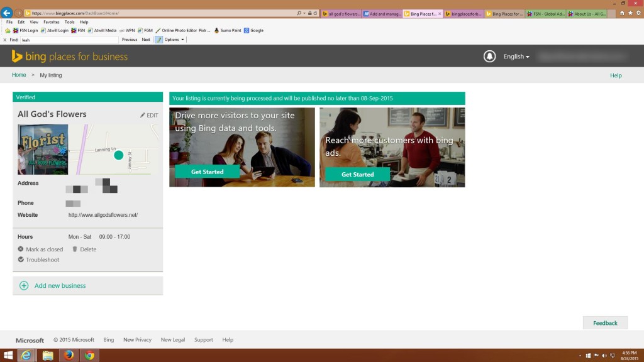644x362 pixels.
Task: Expand the English language dropdown
Action: [516, 57]
